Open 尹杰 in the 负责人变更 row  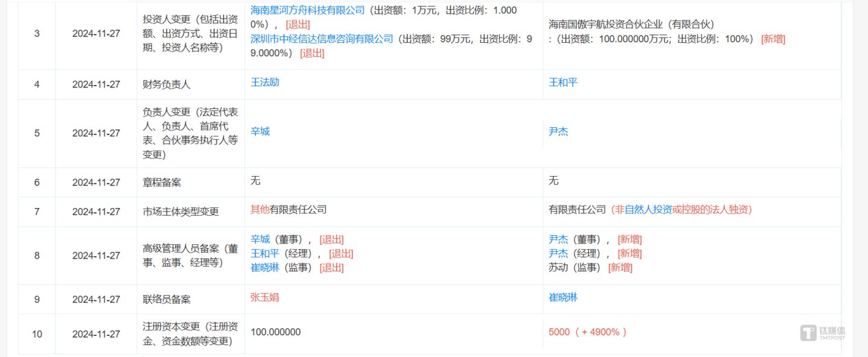[x=558, y=131]
